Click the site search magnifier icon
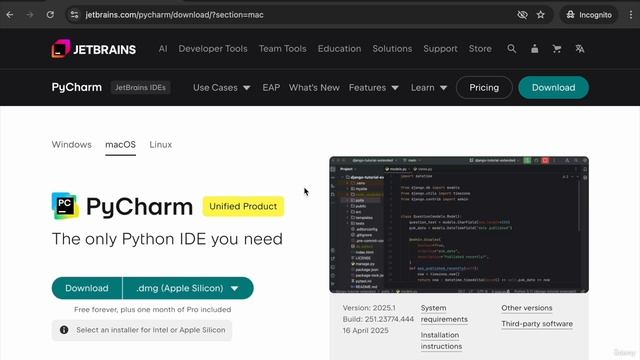 click(511, 49)
